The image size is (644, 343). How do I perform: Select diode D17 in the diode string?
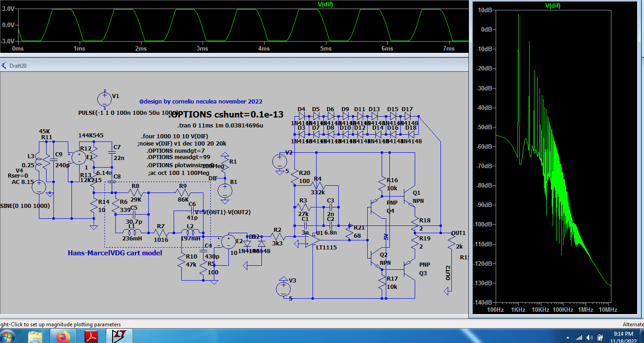pos(407,116)
